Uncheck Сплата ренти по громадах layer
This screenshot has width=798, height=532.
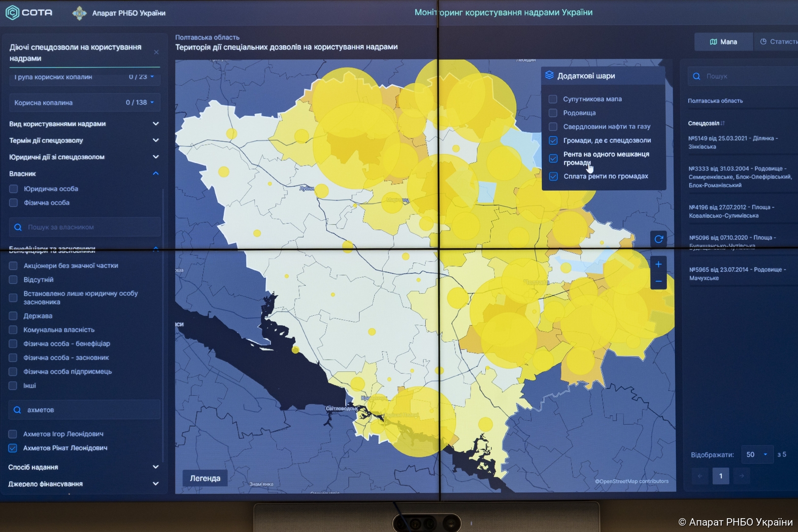[553, 176]
